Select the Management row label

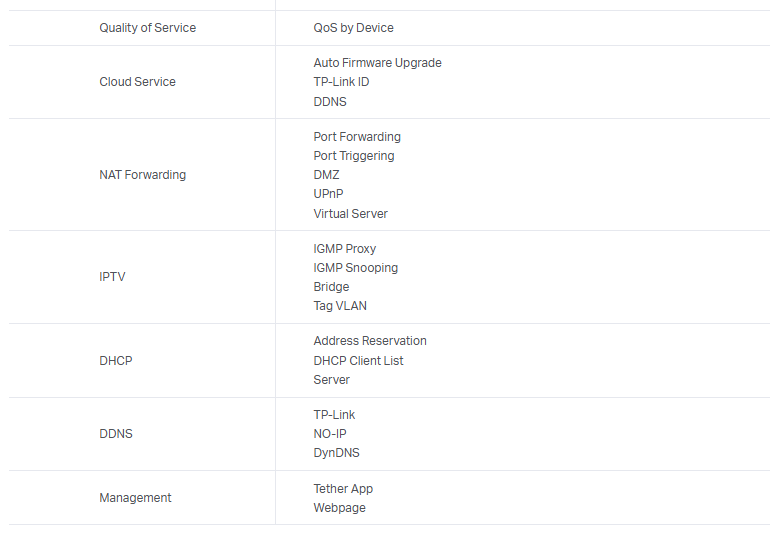coord(135,498)
